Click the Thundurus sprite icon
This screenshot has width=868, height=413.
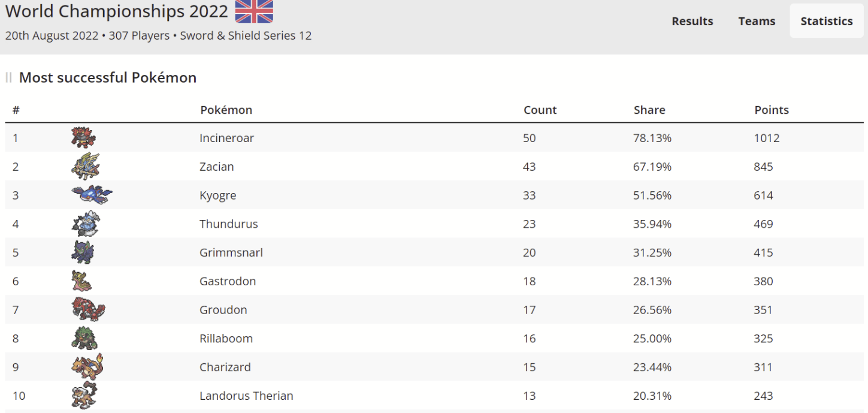click(85, 224)
